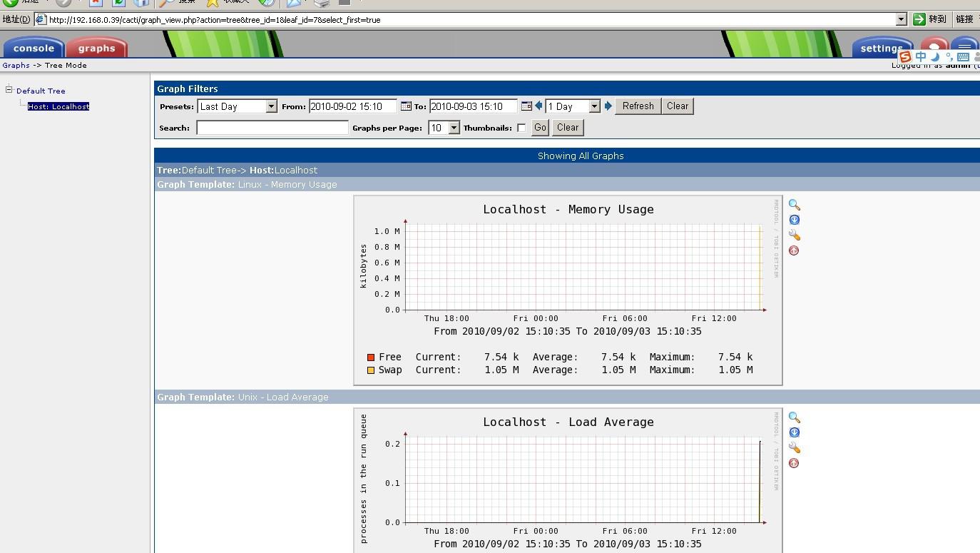Open the From date calendar picker
980x553 pixels.
coord(406,106)
